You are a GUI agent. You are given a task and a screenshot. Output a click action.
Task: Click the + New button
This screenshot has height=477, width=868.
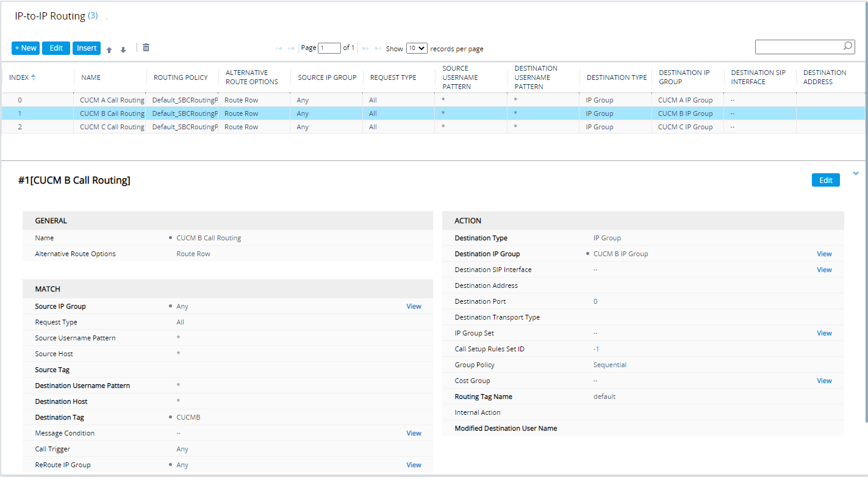click(26, 48)
